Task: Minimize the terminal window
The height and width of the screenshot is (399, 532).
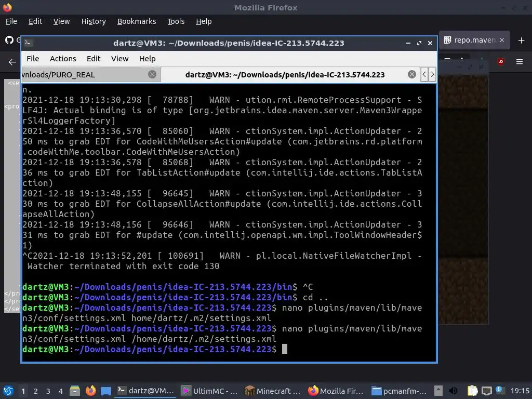Action: coord(408,43)
